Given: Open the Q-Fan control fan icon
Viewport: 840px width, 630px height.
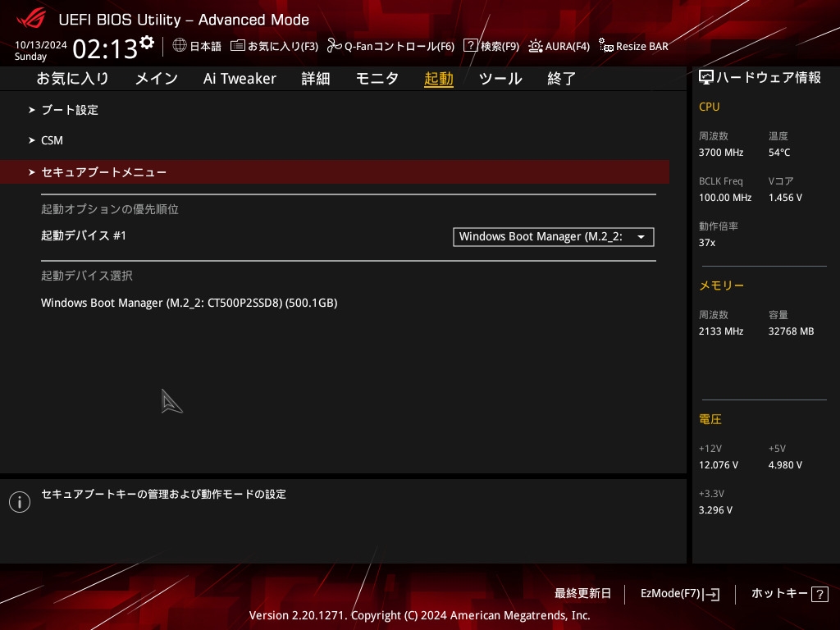Looking at the screenshot, I should 335,46.
